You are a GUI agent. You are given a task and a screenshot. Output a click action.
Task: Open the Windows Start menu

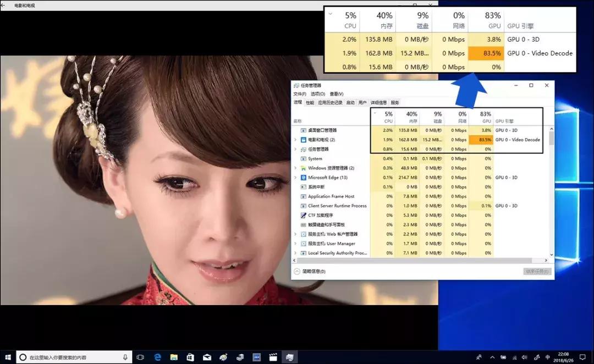click(8, 357)
